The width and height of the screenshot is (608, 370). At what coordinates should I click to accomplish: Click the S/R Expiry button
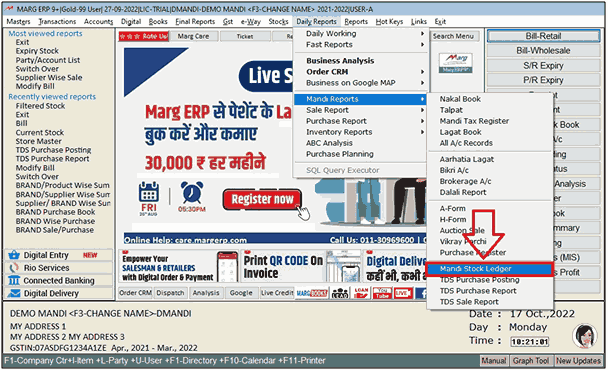point(543,65)
